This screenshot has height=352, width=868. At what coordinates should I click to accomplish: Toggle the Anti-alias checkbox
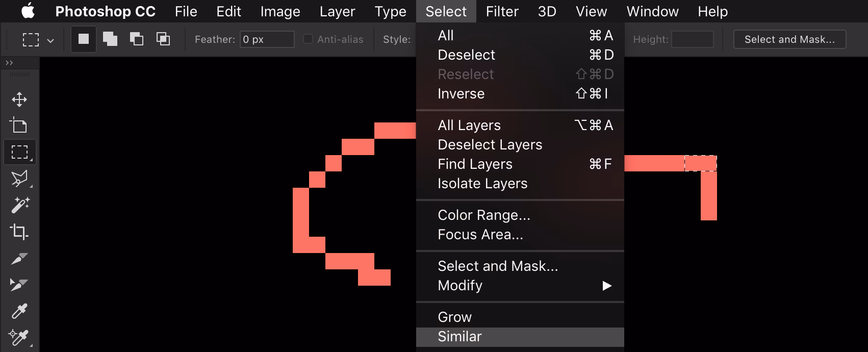(x=308, y=39)
